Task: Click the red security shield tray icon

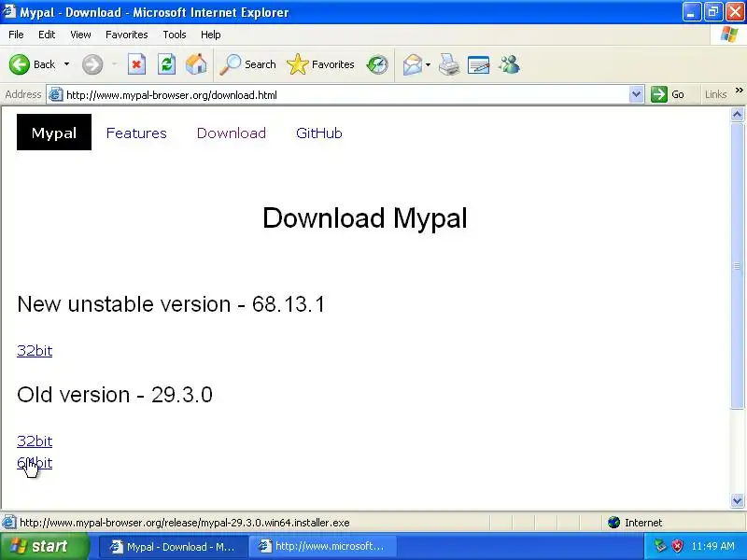Action: [678, 546]
